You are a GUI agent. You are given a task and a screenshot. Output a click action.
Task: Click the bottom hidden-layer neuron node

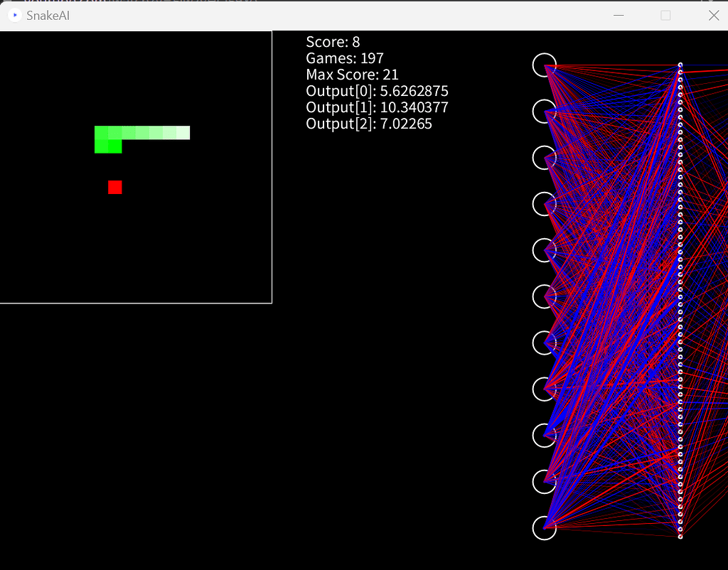click(x=680, y=538)
